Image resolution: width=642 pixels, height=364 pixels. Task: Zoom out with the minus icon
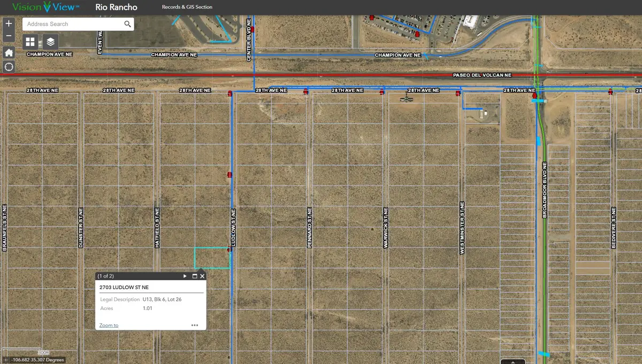8,35
